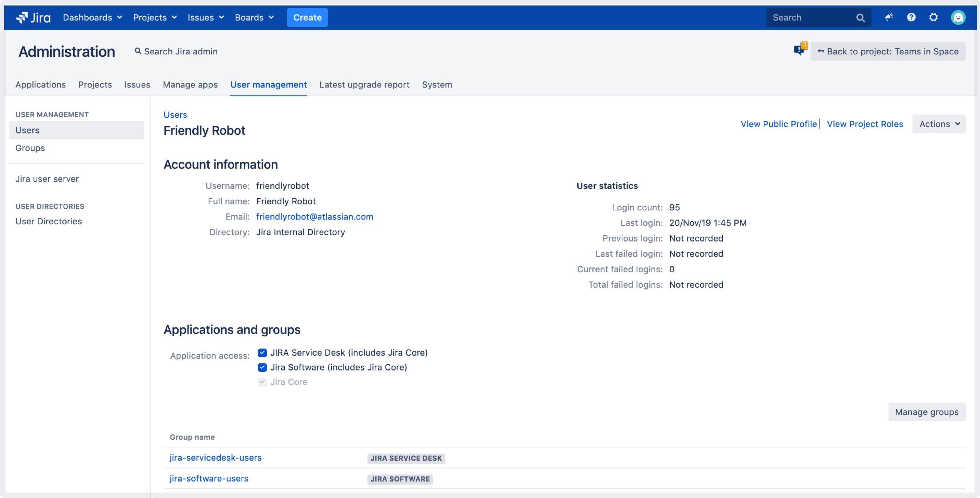Open the help question mark icon
The image size is (980, 498).
click(x=911, y=17)
